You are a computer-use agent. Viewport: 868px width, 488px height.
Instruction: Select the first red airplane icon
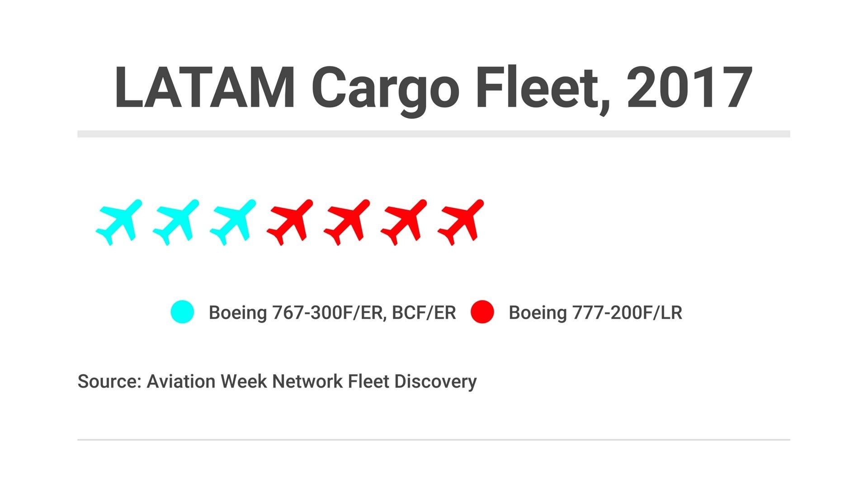click(290, 222)
